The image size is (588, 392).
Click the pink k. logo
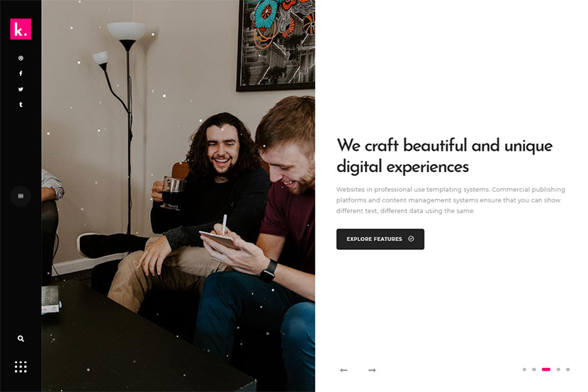21,29
